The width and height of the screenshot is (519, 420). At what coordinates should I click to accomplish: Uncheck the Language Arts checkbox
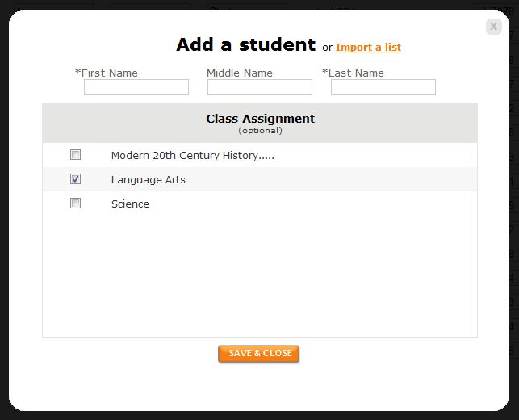76,179
